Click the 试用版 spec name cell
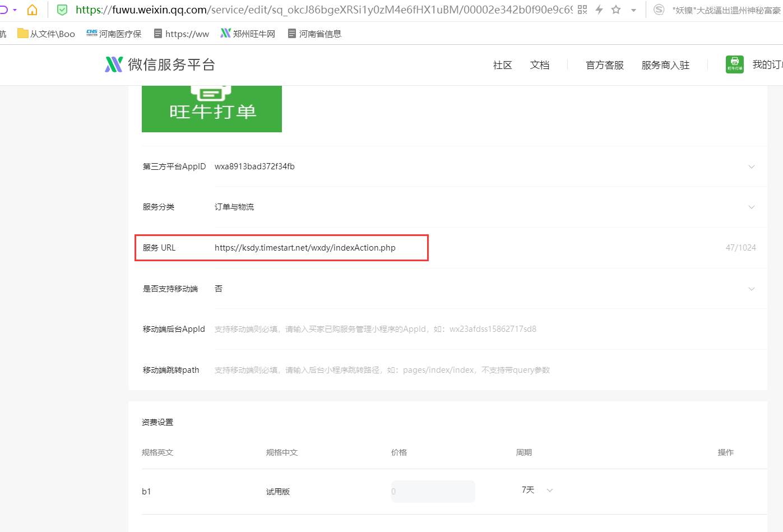The image size is (783, 532). click(278, 492)
